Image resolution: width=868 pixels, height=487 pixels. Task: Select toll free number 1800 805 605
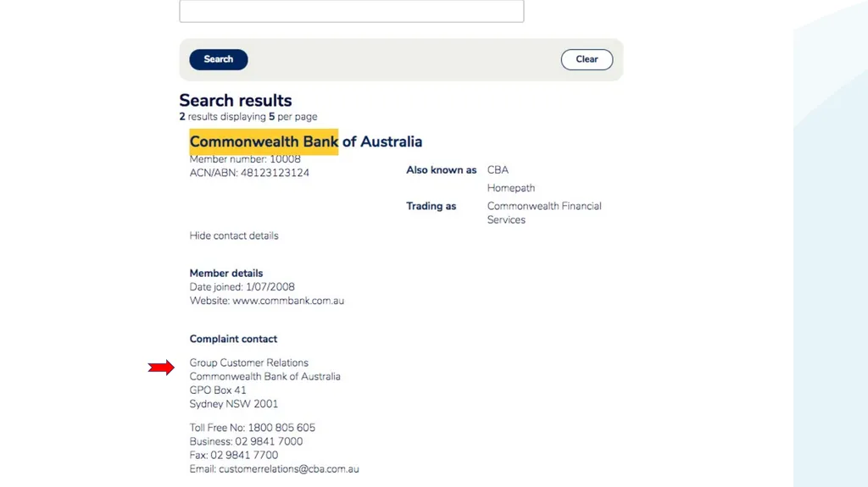(281, 428)
